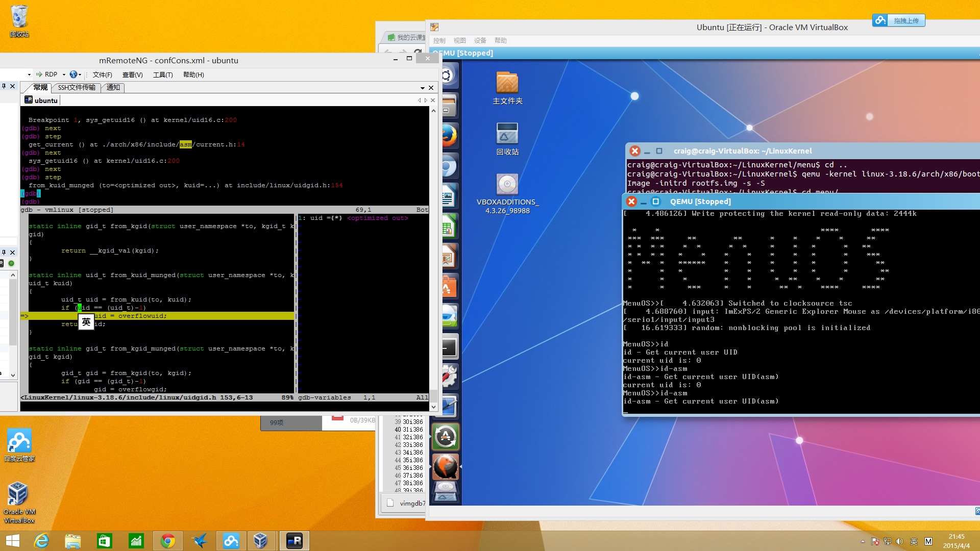Open the 工具(T) menu
The width and height of the screenshot is (980, 551).
click(x=163, y=74)
